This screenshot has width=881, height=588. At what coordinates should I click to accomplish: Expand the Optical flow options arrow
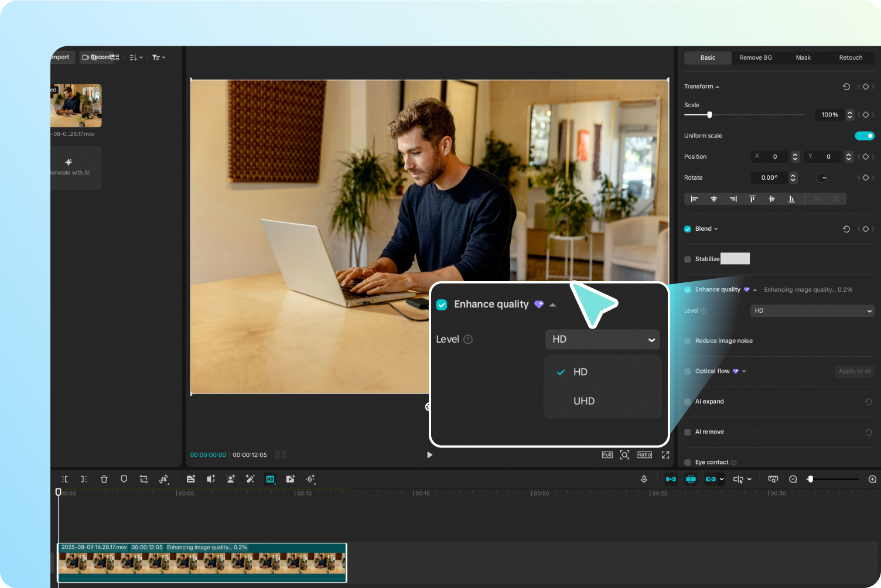(744, 371)
